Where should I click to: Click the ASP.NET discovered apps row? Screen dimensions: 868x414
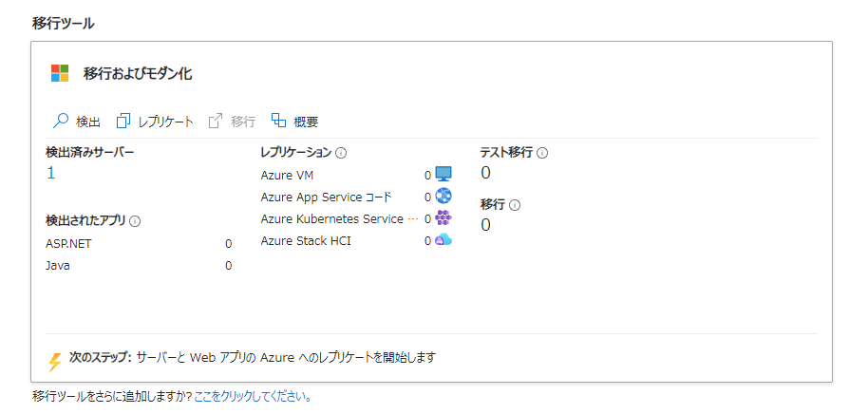pos(139,243)
